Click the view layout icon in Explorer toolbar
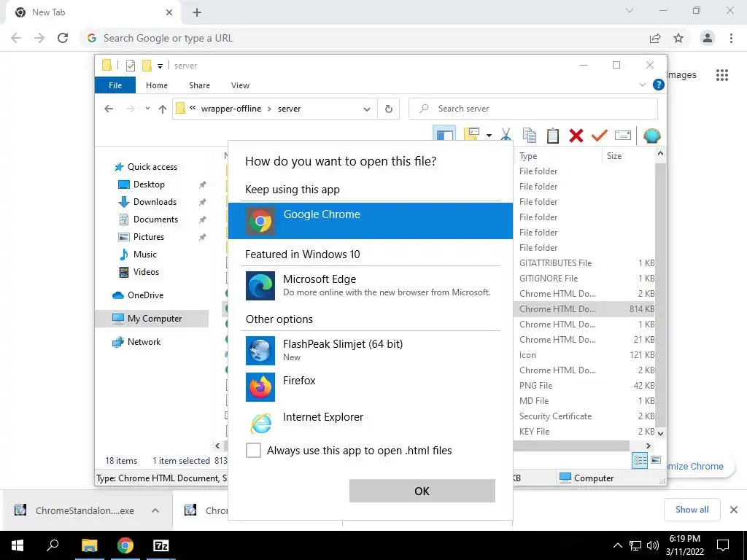The width and height of the screenshot is (747, 560). [472, 135]
